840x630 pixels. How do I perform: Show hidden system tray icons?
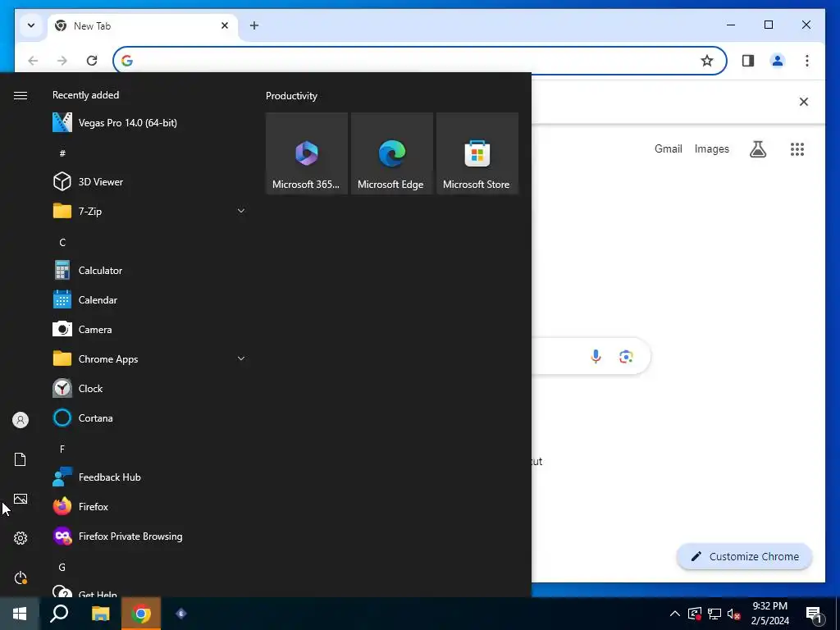click(x=675, y=614)
